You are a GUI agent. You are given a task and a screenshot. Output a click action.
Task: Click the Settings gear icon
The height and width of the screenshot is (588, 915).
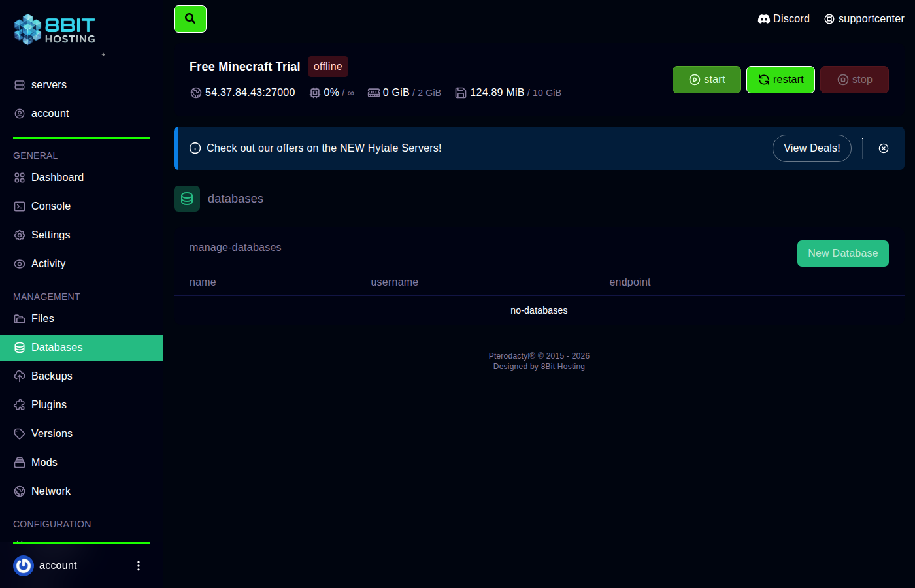coord(20,235)
